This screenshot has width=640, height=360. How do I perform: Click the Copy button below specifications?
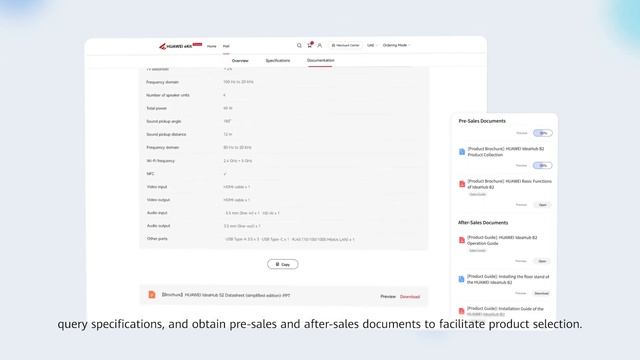coord(282,264)
